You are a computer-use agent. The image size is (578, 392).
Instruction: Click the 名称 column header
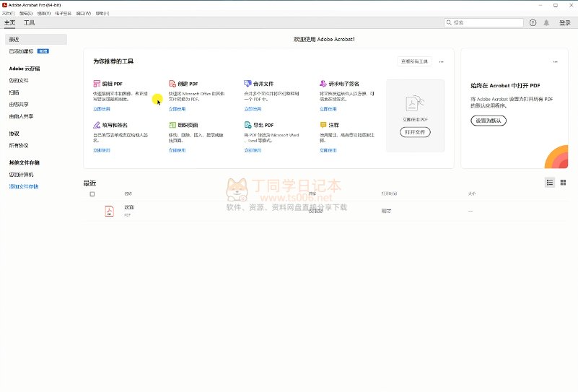128,193
